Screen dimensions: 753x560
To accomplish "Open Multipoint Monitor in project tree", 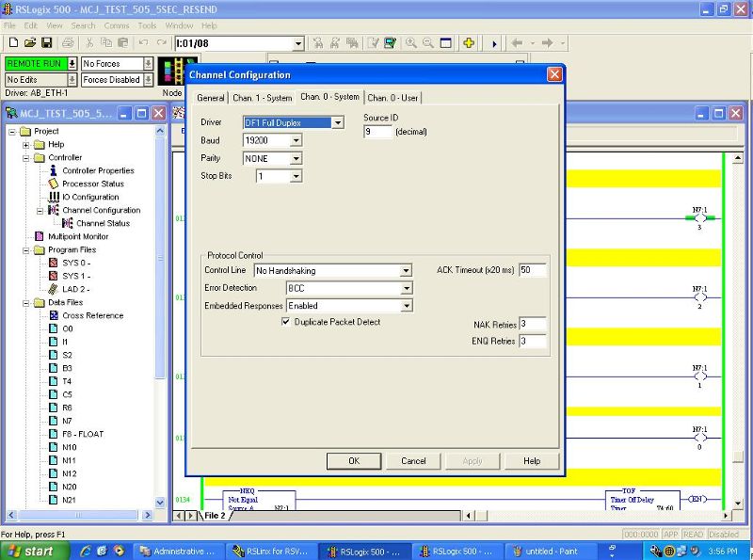I will pyautogui.click(x=78, y=236).
